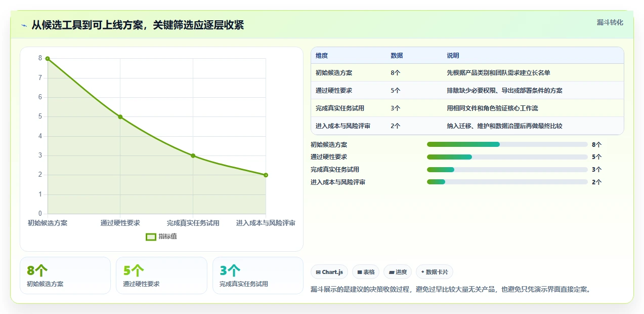Viewport: 644px width, 314px height.
Task: Open the 3个 完成真实任务试用 data card
Action: [258, 276]
